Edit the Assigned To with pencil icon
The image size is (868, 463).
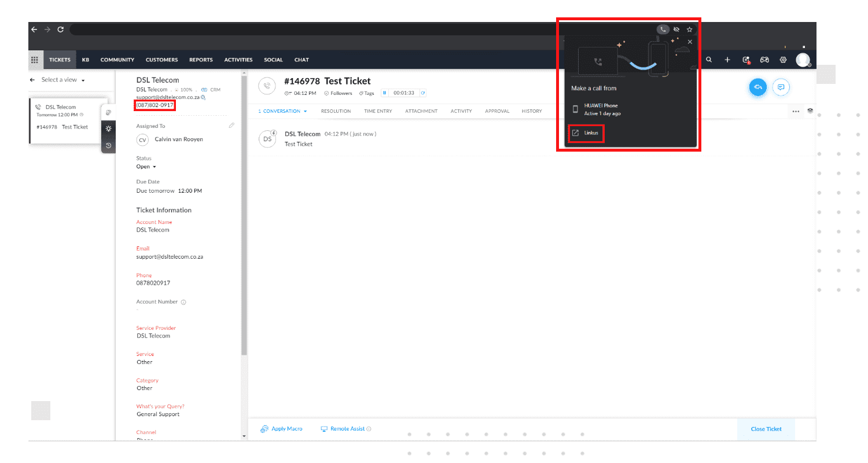coord(231,125)
